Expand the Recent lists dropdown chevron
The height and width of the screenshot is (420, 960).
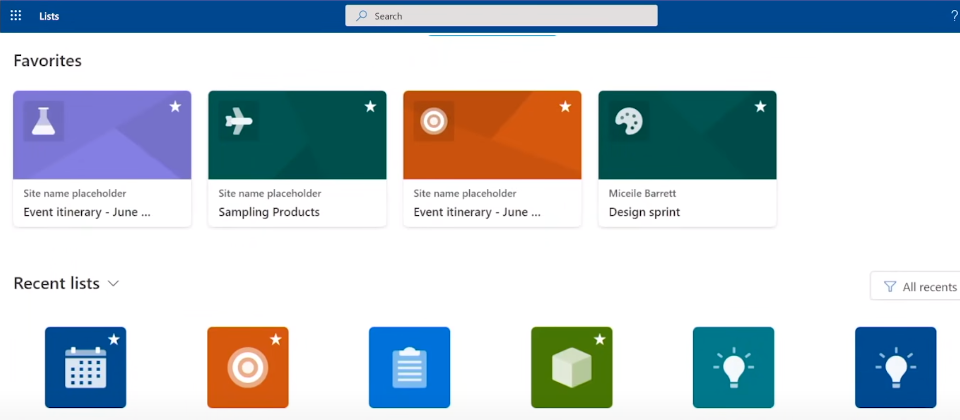click(113, 283)
